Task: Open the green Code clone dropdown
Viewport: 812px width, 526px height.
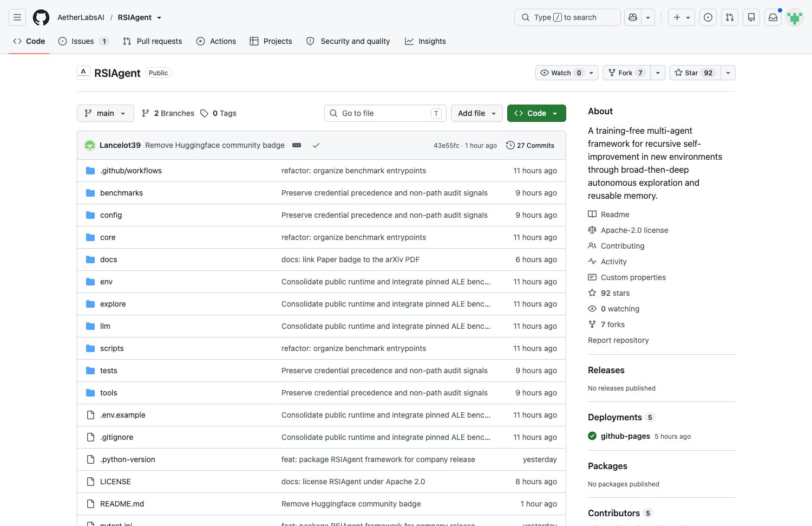Action: (536, 113)
